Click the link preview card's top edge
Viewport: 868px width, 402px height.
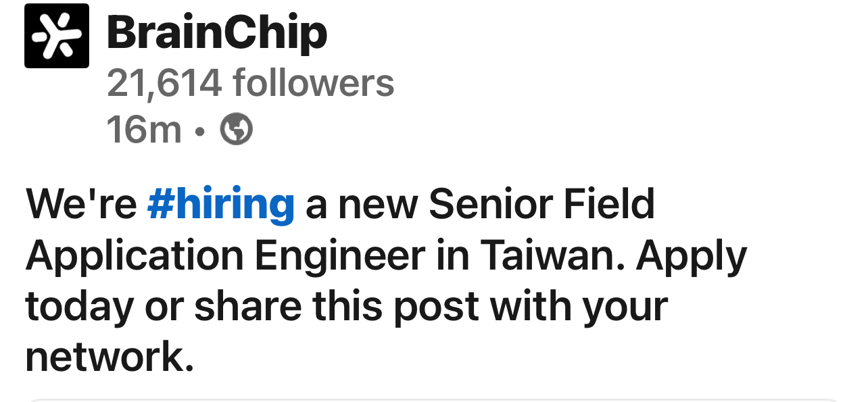click(x=433, y=400)
